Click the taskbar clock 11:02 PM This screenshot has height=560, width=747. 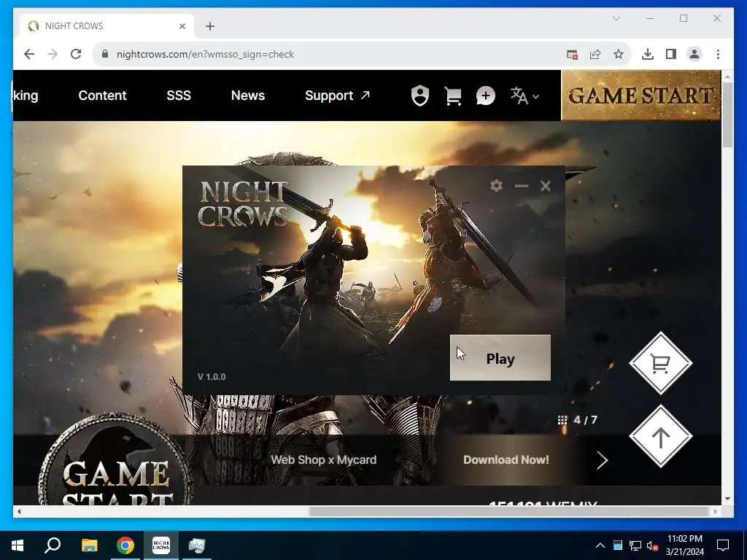[x=684, y=539]
